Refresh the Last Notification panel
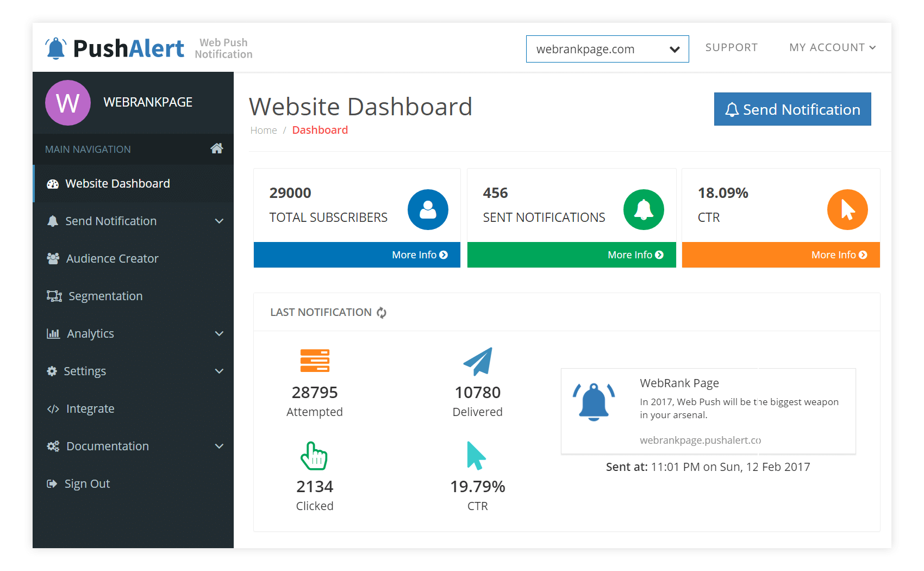The image size is (924, 571). (x=381, y=313)
